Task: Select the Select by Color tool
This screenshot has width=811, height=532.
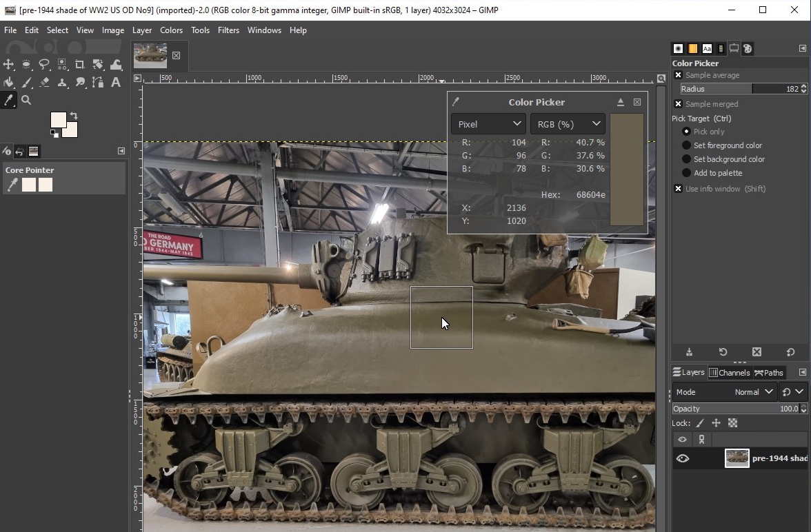Action: pyautogui.click(x=62, y=64)
